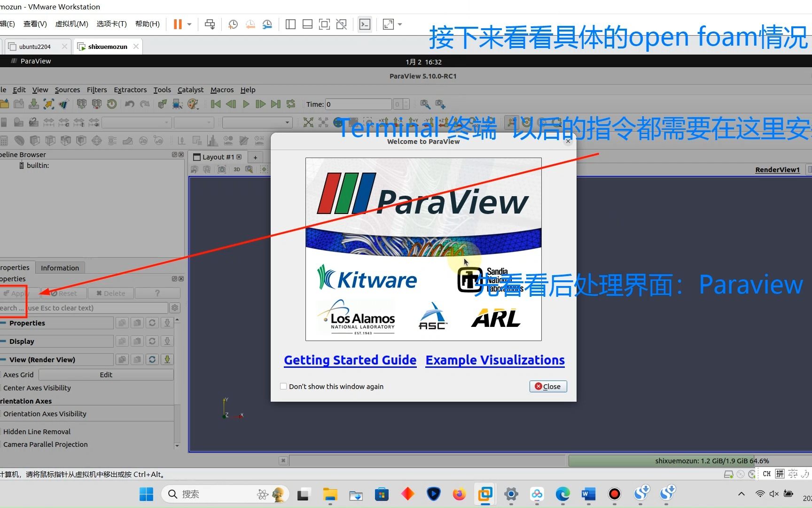Toggle the animation Loop icon
This screenshot has width=812, height=508.
291,104
